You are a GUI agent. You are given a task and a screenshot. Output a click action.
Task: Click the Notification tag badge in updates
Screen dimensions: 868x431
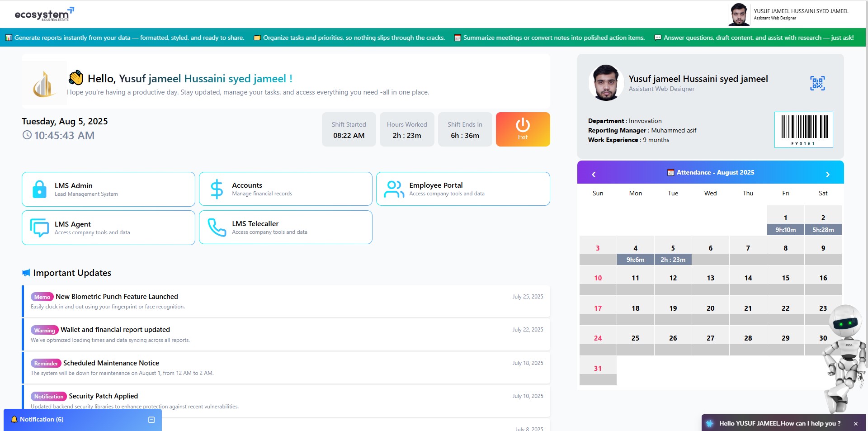pyautogui.click(x=49, y=396)
